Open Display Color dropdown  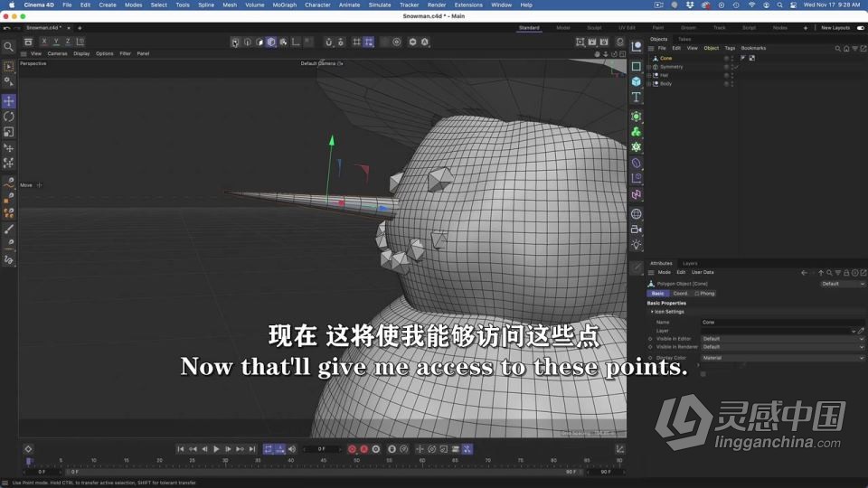(x=782, y=358)
